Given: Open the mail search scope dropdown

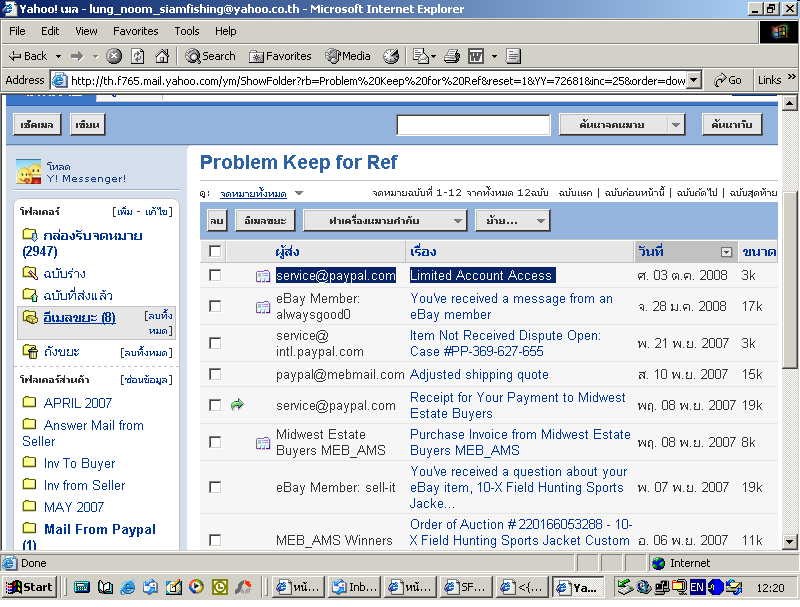Looking at the screenshot, I should (x=675, y=124).
